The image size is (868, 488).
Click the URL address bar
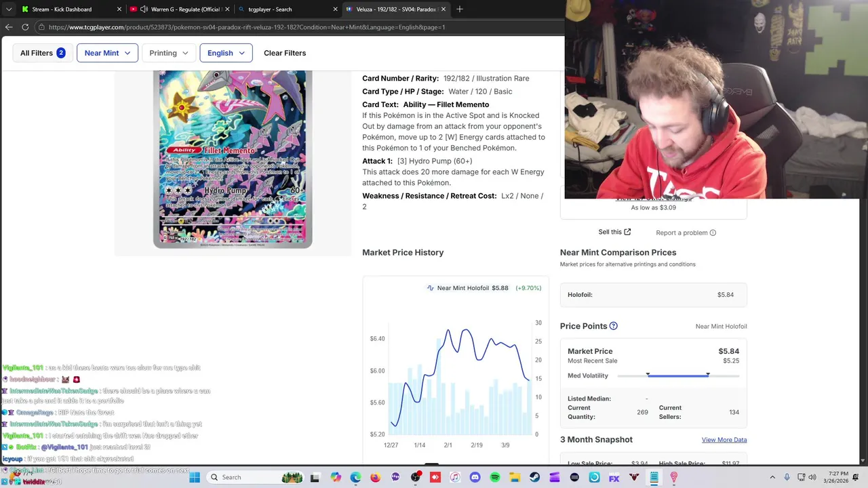tap(298, 27)
